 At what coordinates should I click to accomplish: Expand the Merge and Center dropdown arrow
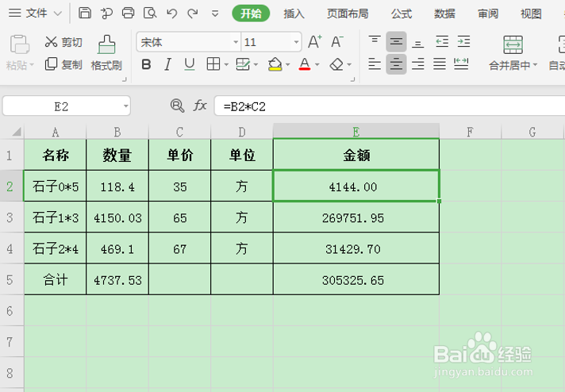point(535,65)
